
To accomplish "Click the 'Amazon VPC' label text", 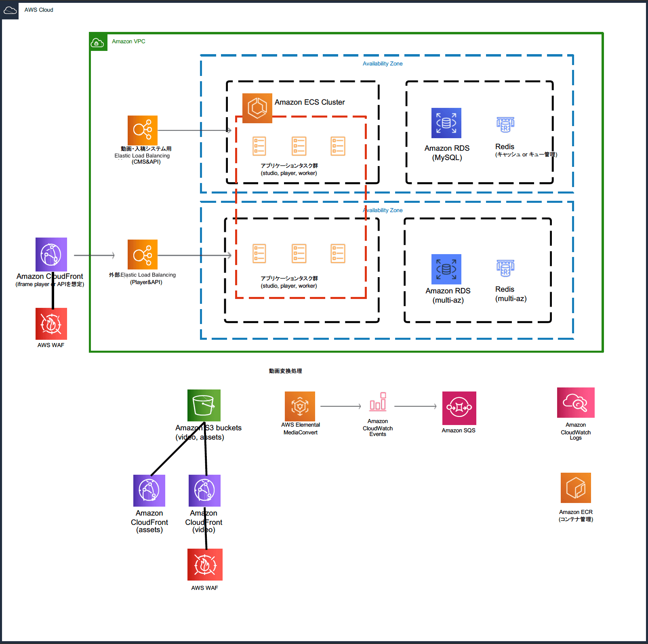I will click(x=128, y=41).
